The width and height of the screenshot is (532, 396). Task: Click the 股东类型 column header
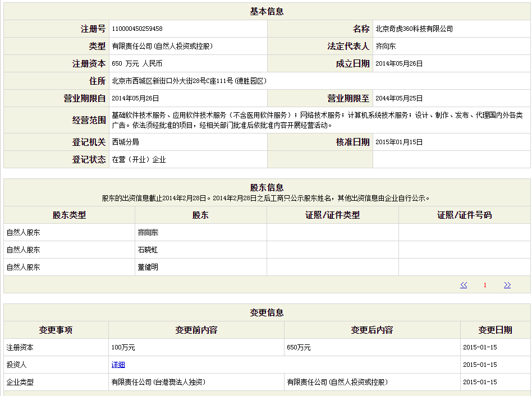coord(69,215)
